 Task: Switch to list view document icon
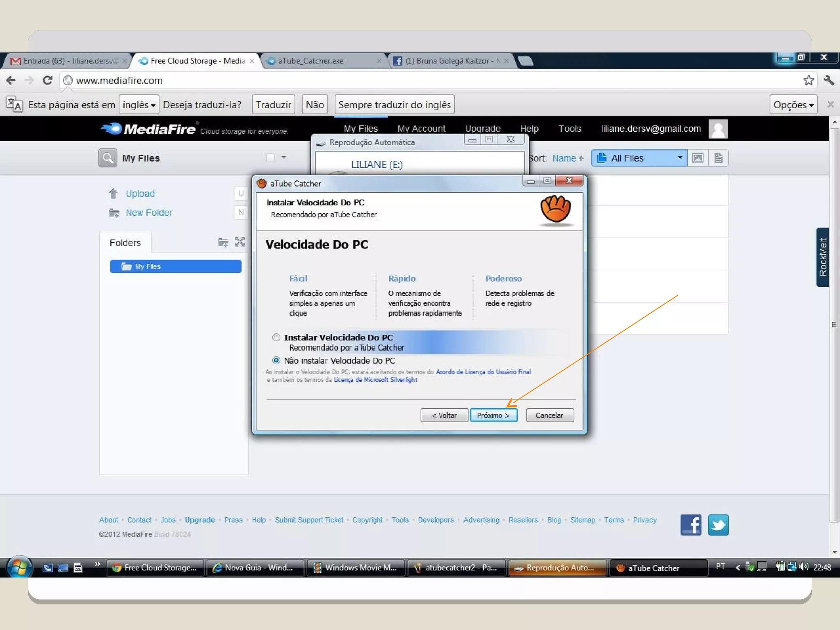(x=718, y=158)
